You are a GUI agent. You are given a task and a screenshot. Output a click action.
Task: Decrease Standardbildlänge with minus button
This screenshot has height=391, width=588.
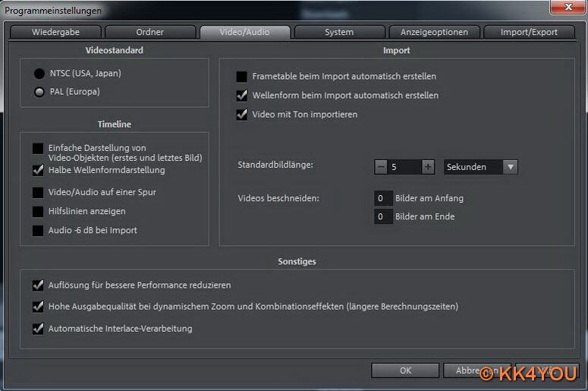[x=381, y=167]
